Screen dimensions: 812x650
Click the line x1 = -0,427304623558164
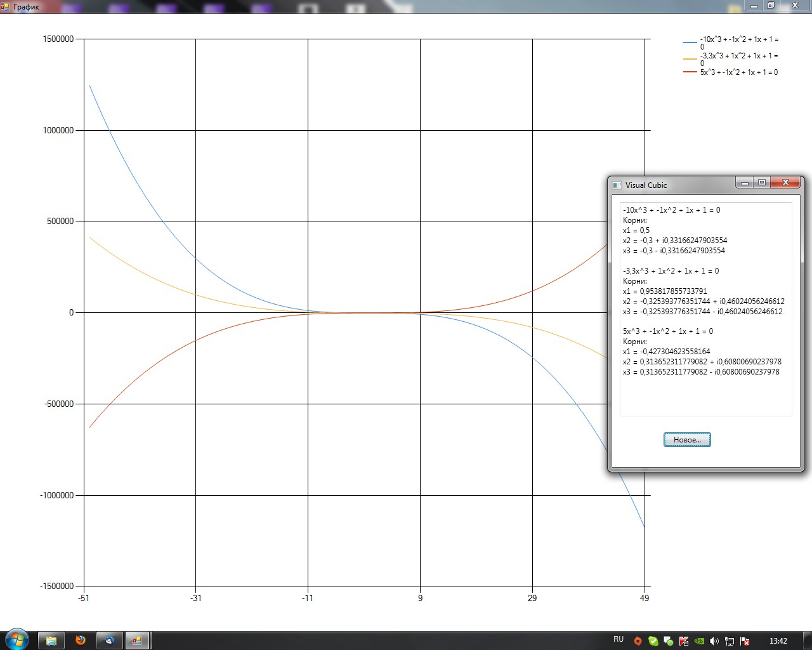[x=667, y=352]
